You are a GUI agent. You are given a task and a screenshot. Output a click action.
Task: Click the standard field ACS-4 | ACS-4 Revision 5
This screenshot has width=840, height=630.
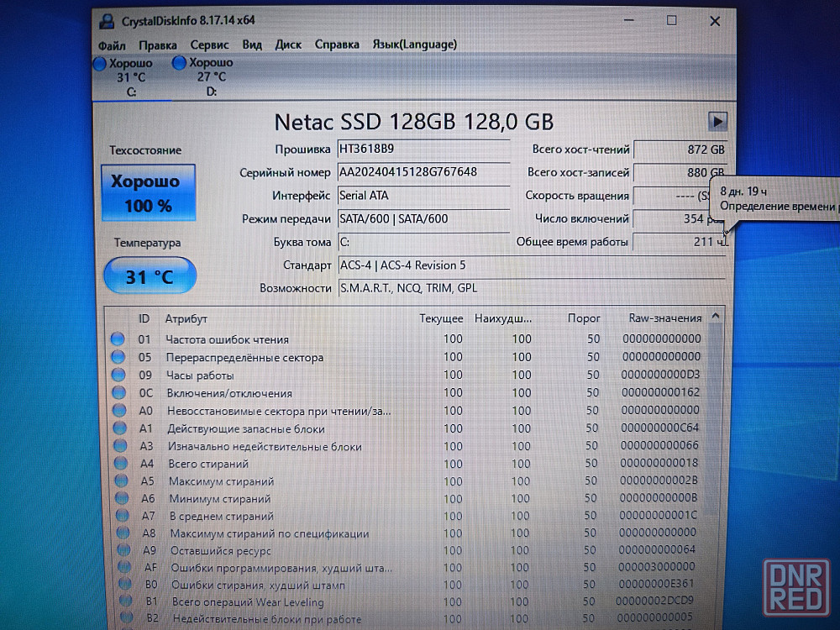coord(532,265)
